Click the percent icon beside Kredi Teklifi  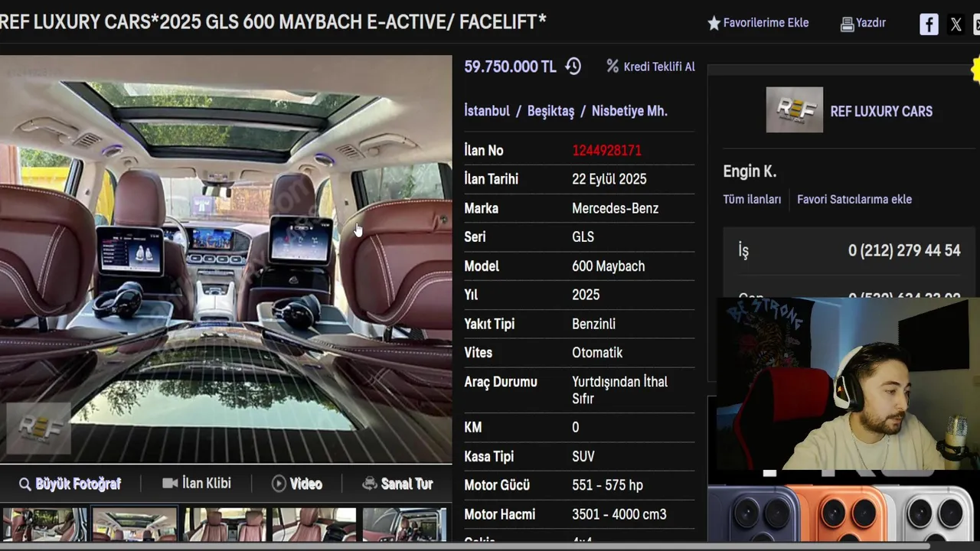click(612, 67)
